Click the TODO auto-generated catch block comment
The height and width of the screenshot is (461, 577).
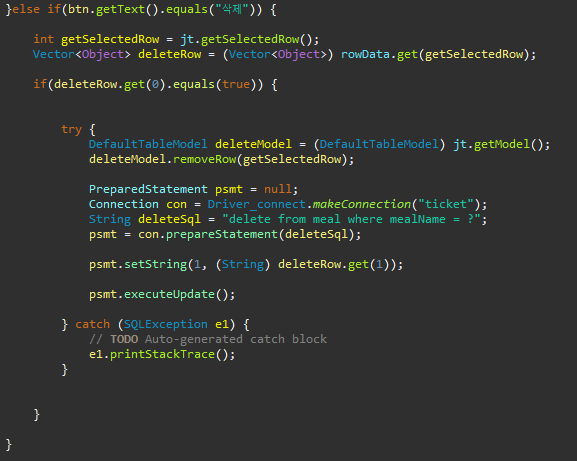click(208, 339)
